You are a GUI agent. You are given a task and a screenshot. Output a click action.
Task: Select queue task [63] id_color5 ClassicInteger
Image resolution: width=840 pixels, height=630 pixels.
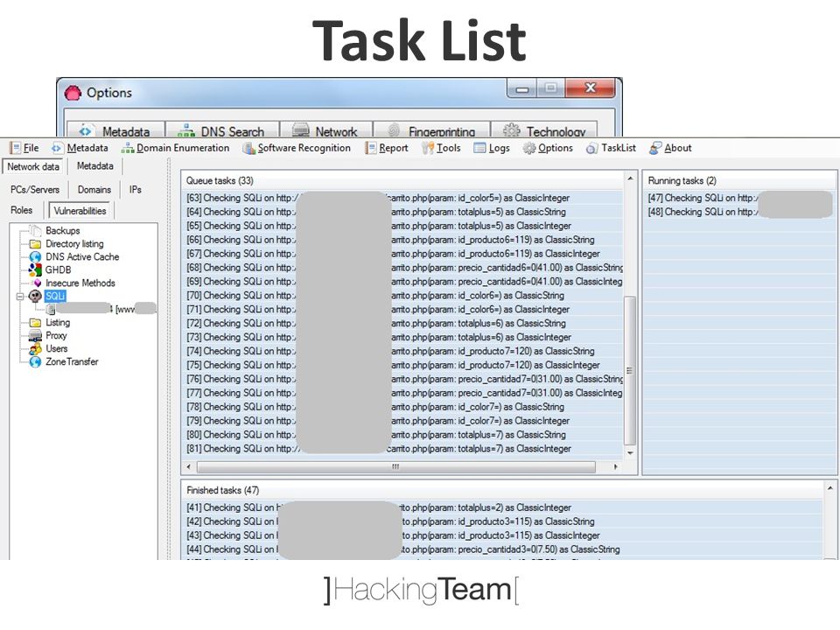pos(402,198)
